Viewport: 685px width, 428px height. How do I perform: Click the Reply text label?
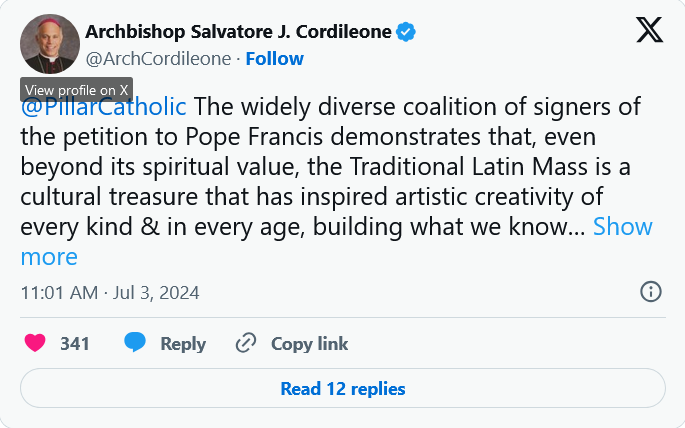pos(183,343)
